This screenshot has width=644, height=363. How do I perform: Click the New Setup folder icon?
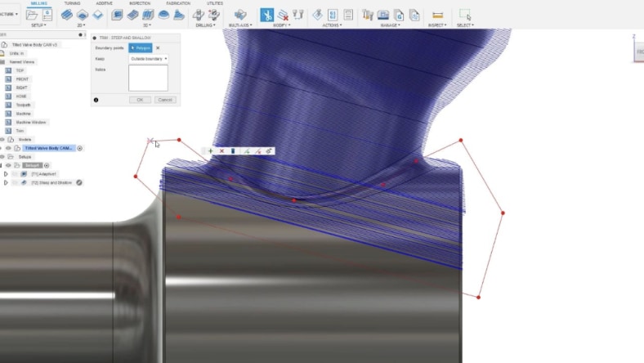[33, 15]
